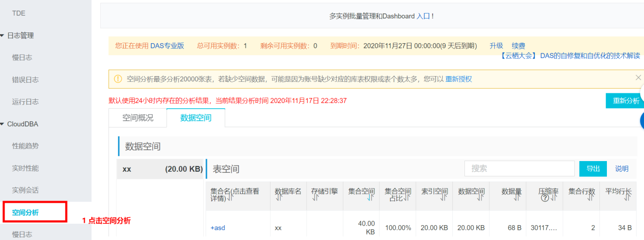Image resolution: width=644 pixels, height=240 pixels.
Task: Click the 表空间 heading
Action: (226, 169)
